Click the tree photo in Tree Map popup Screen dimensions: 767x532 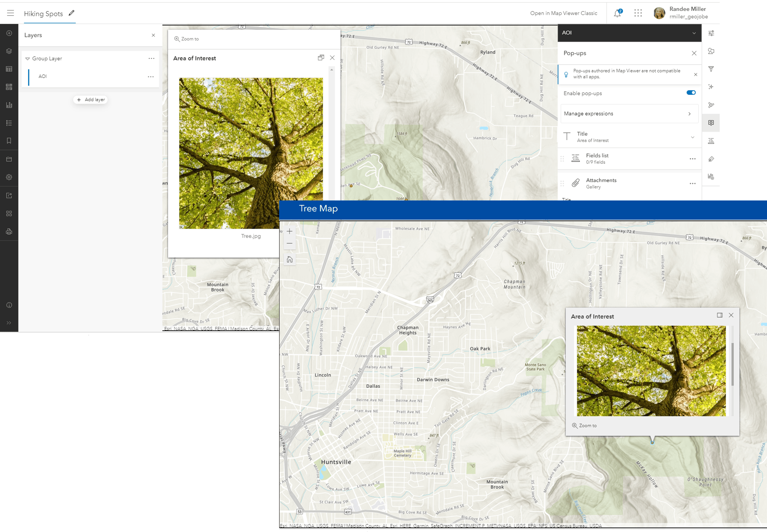(x=651, y=371)
